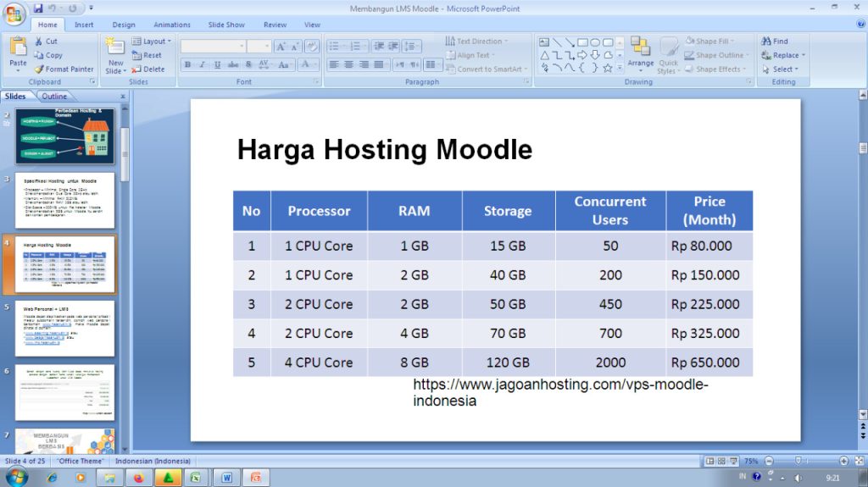
Task: Click the Format Painter brush icon
Action: tap(39, 69)
